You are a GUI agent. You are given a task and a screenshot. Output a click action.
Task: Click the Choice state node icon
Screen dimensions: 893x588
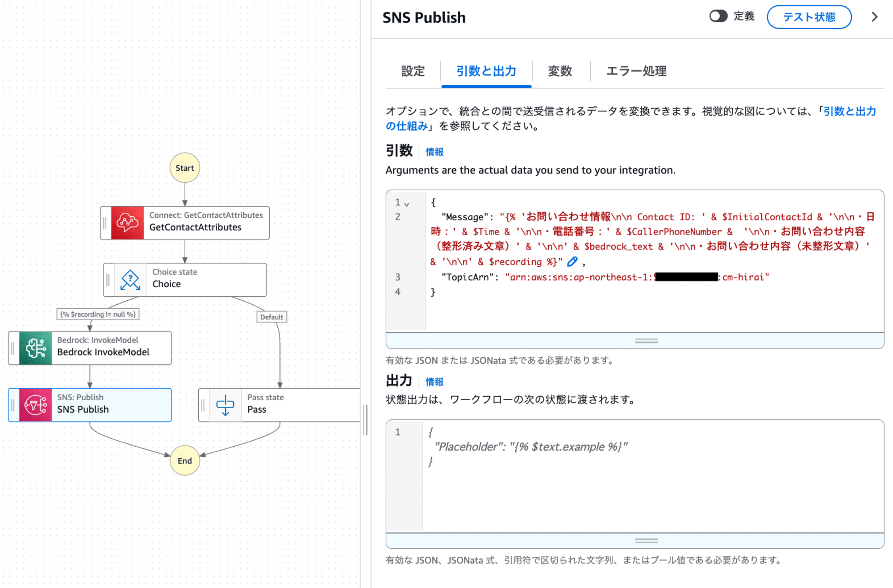click(130, 279)
